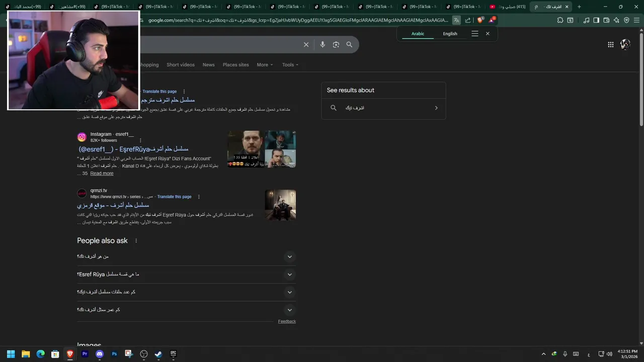Close the translate popup
The height and width of the screenshot is (362, 644).
488,34
